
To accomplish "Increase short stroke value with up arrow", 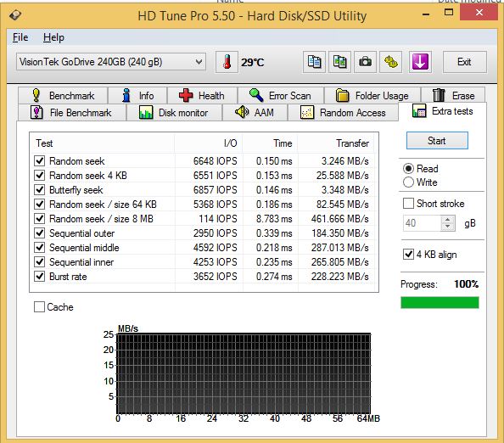I will (x=447, y=220).
